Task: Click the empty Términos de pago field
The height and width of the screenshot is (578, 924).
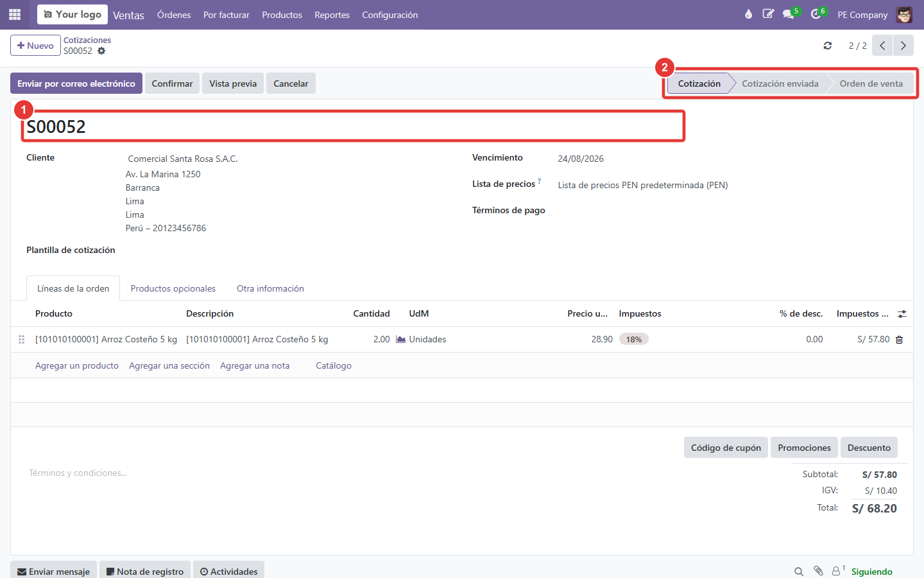Action: pos(729,211)
